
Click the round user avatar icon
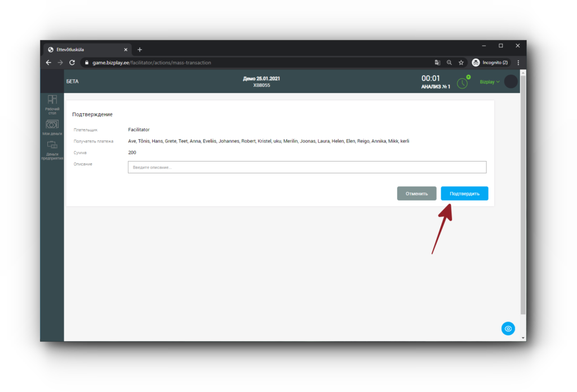pos(511,82)
